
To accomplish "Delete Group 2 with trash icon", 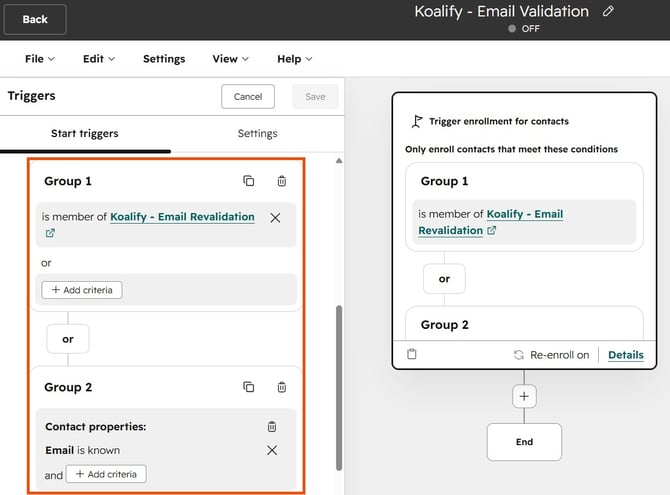I will point(282,387).
